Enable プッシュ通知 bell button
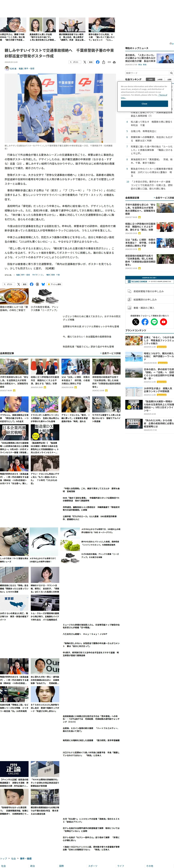 point(54,284)
